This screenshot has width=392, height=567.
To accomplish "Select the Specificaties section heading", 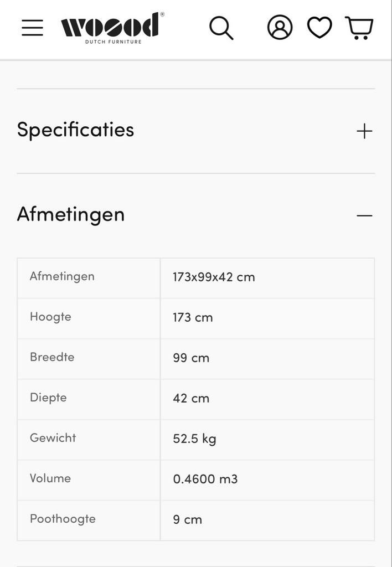I will click(x=75, y=130).
